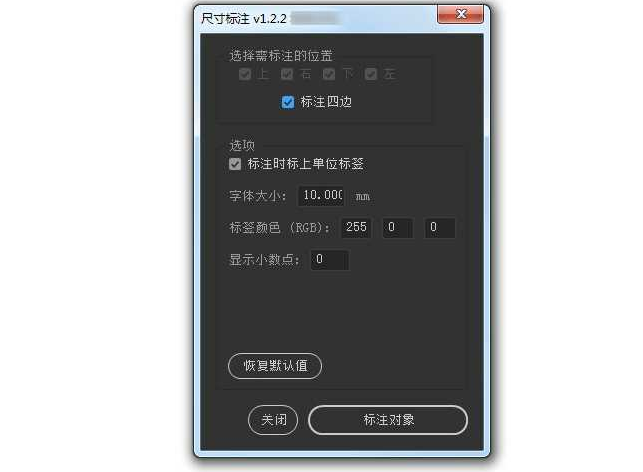
Task: Click the 选项 group heading
Action: (x=242, y=145)
